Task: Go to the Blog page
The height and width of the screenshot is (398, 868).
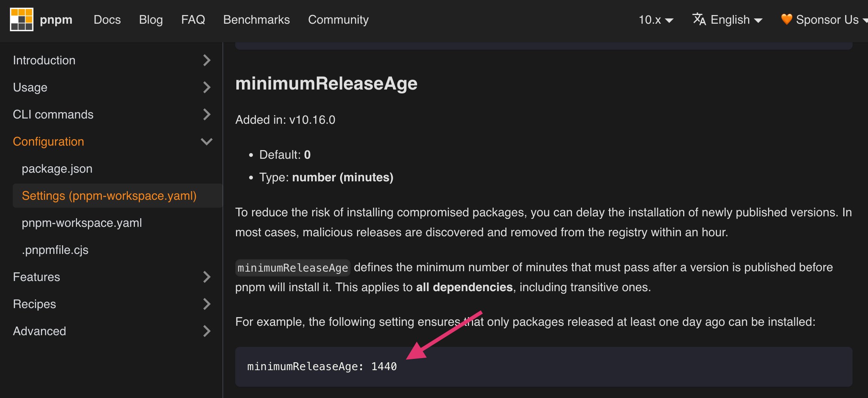Action: coord(151,20)
